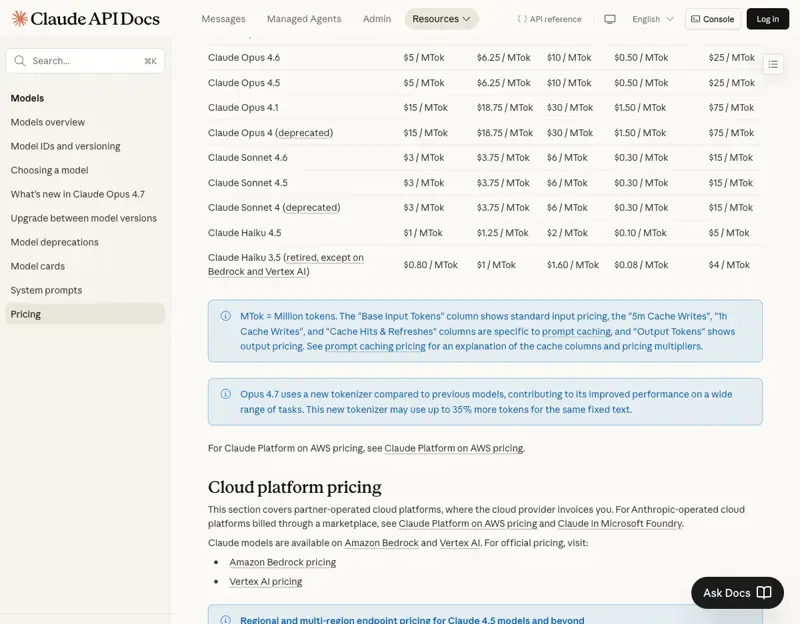This screenshot has height=624, width=800.
Task: Open Model cards in sidebar
Action: pyautogui.click(x=38, y=266)
